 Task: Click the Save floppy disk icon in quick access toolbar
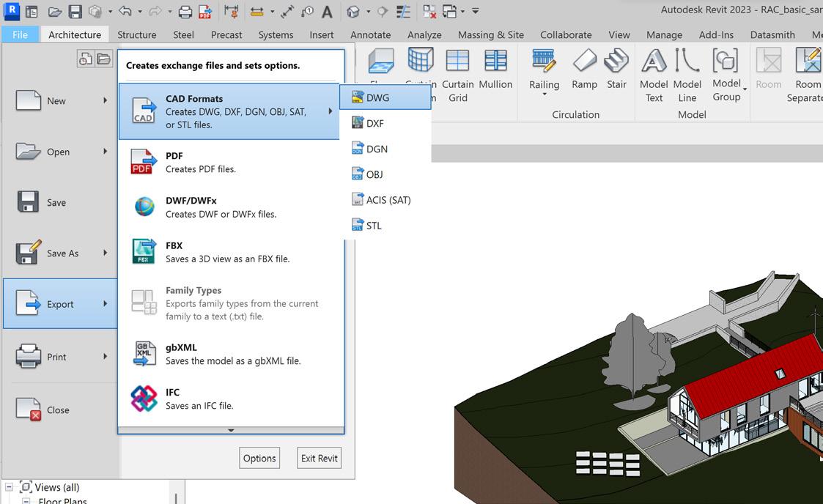(75, 12)
